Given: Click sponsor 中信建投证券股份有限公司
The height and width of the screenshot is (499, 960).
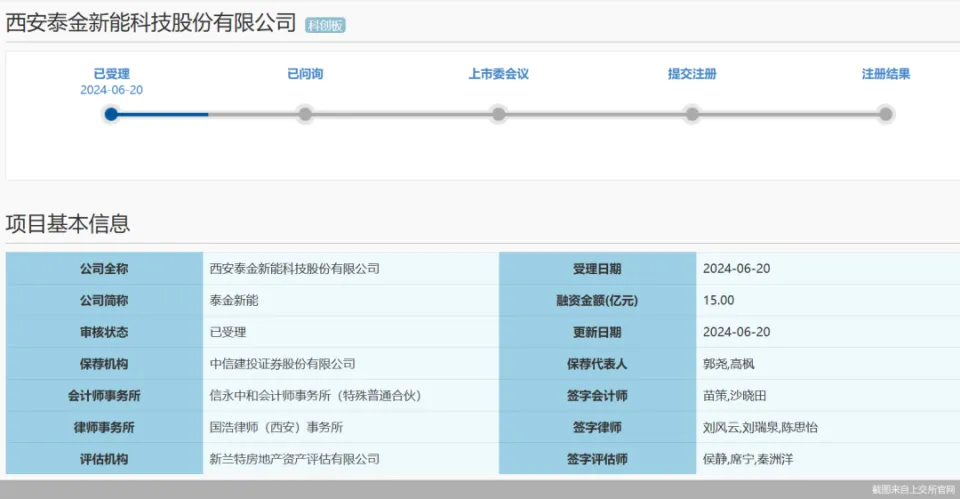Looking at the screenshot, I should (282, 364).
